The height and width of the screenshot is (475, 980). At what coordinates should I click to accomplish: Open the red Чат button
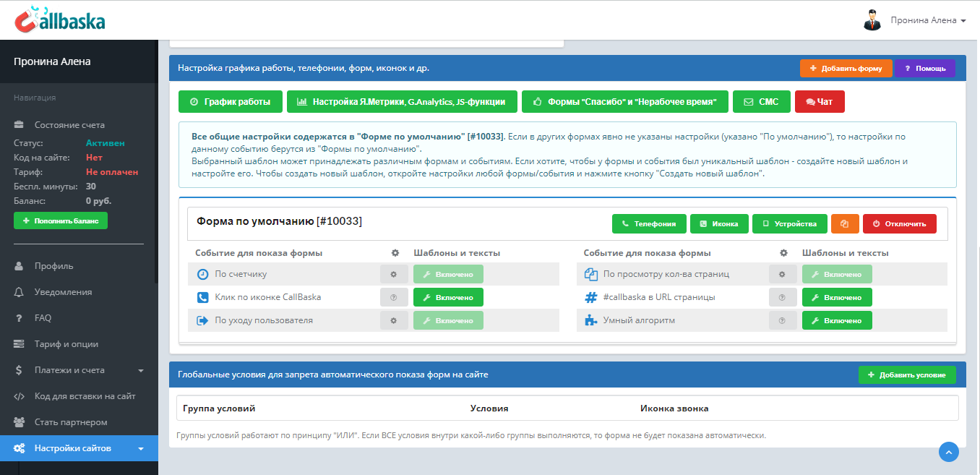[x=820, y=102]
